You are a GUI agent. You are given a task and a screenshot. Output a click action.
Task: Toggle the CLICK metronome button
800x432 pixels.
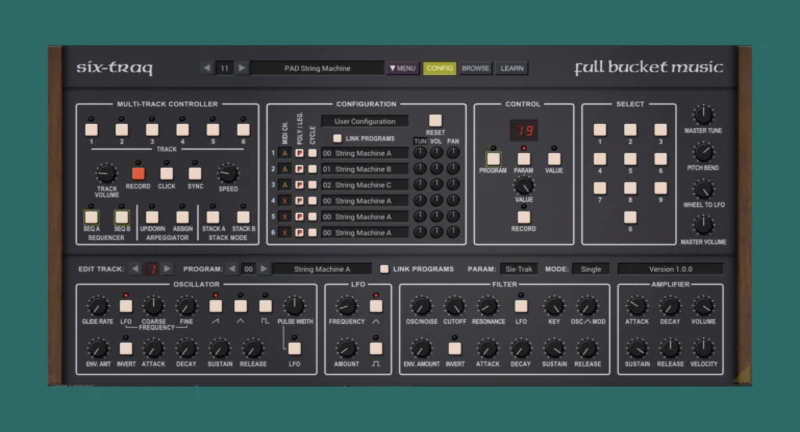point(166,173)
